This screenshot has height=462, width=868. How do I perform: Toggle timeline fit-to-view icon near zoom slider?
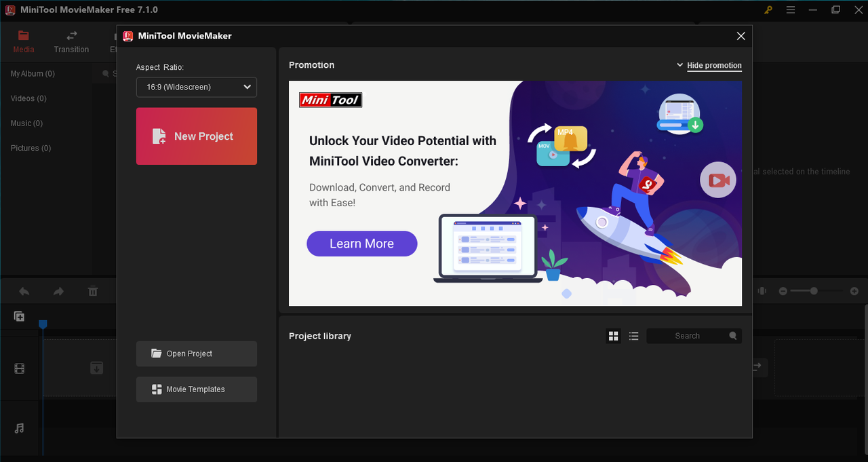[x=761, y=290]
